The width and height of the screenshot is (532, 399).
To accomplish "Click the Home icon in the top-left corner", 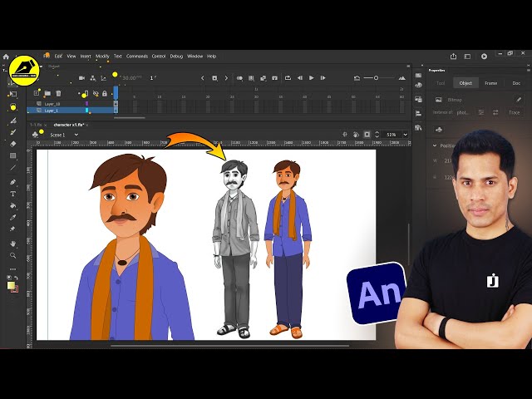I will click(x=6, y=57).
